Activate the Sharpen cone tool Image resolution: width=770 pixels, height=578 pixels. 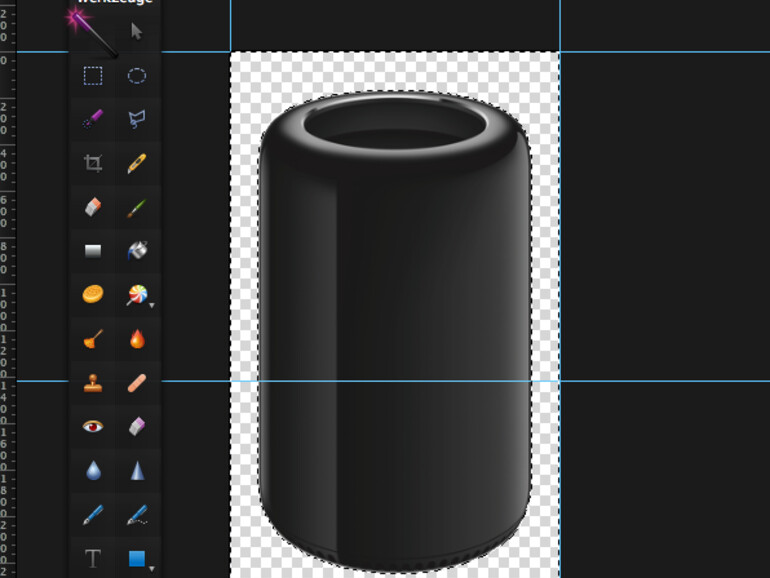[138, 470]
